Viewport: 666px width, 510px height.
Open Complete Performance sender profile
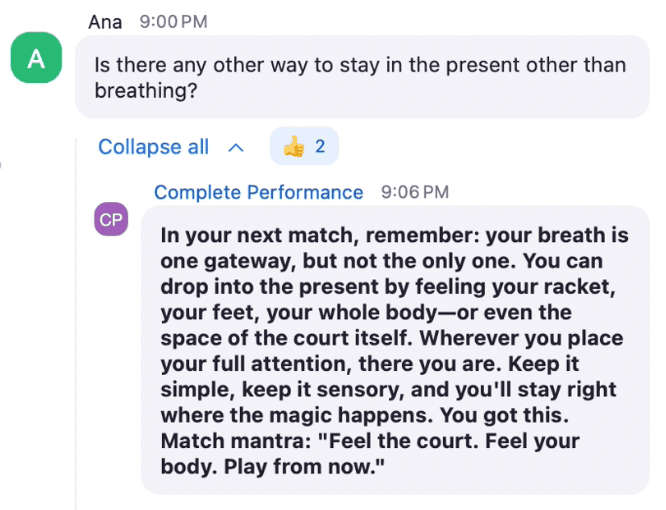pos(258,192)
